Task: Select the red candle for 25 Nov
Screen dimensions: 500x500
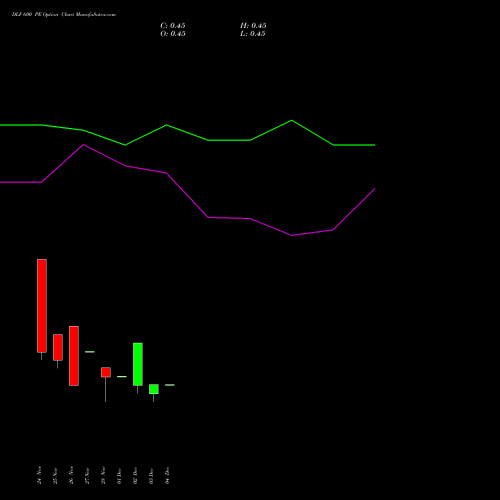Action: pyautogui.click(x=58, y=347)
